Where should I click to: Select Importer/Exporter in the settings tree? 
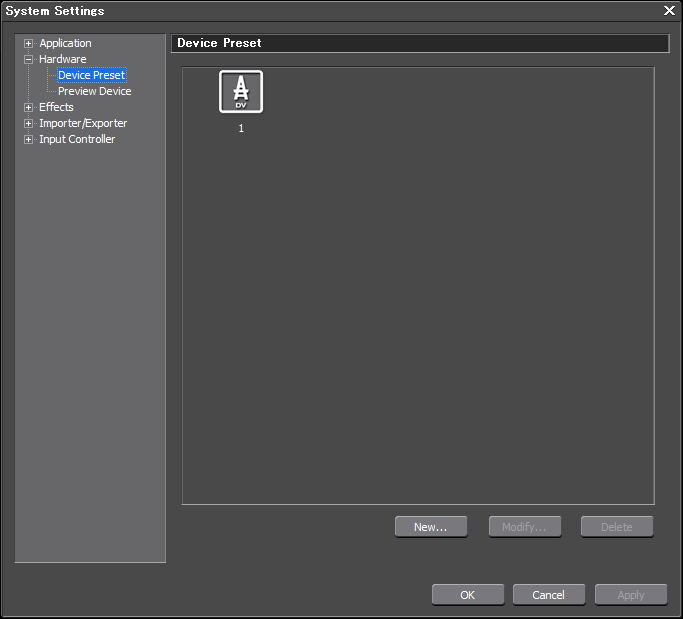83,123
